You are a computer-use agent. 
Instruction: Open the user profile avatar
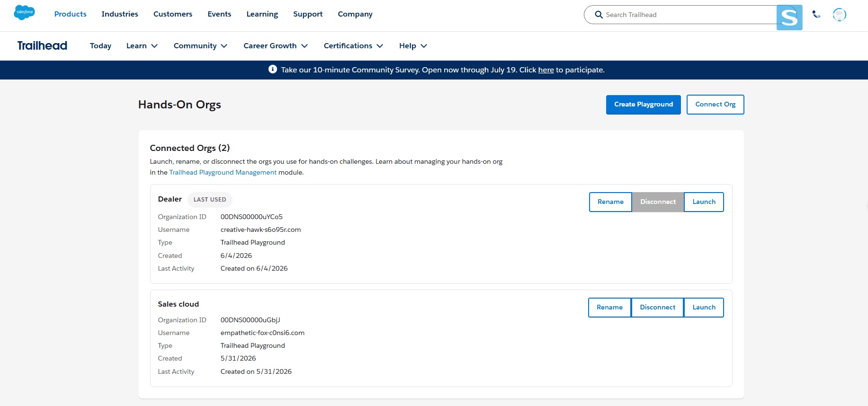pyautogui.click(x=840, y=15)
